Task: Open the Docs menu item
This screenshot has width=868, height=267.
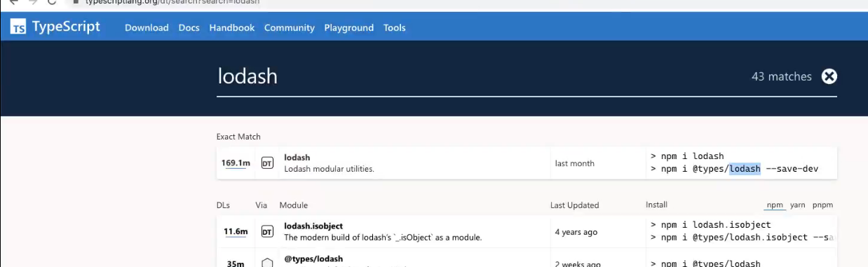Action: tap(189, 28)
